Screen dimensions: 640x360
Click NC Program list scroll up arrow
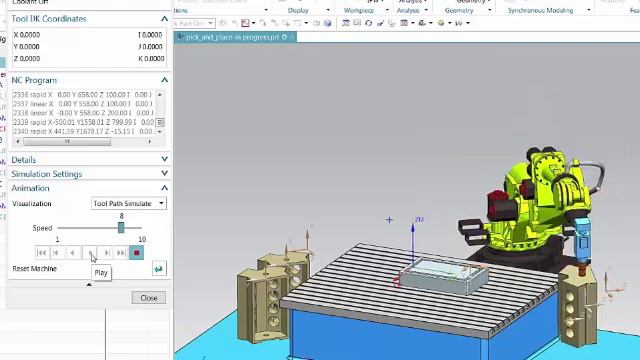click(160, 95)
